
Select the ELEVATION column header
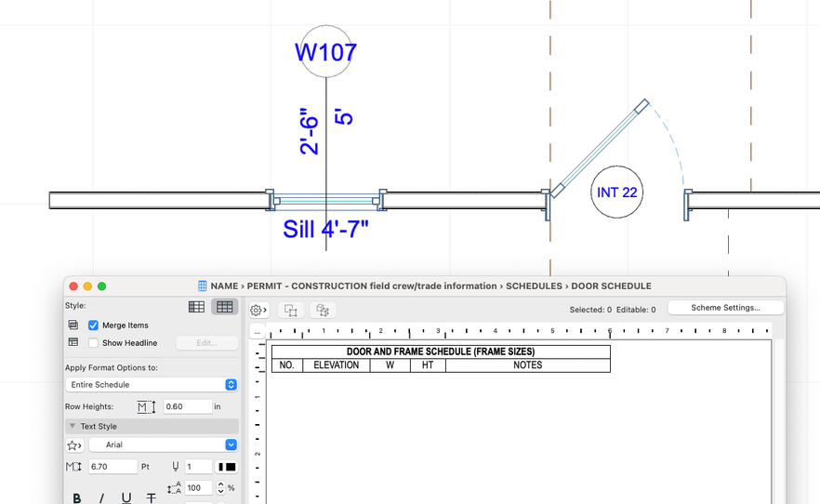337,365
